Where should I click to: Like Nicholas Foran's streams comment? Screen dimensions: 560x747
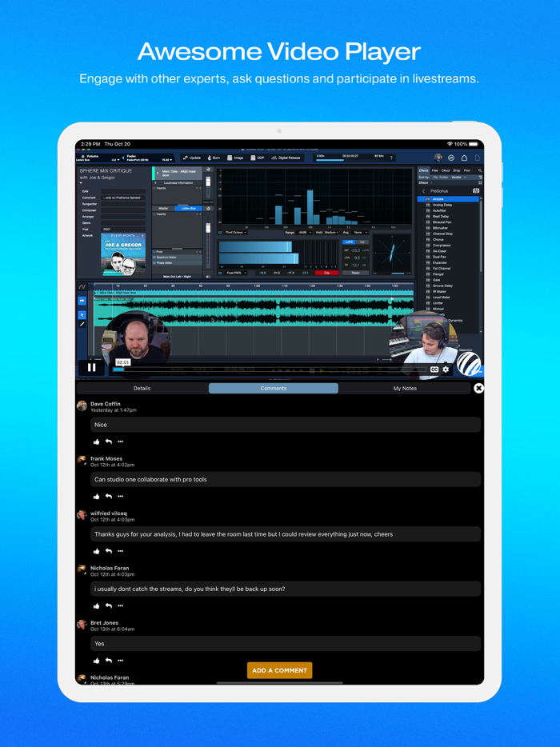pyautogui.click(x=96, y=606)
